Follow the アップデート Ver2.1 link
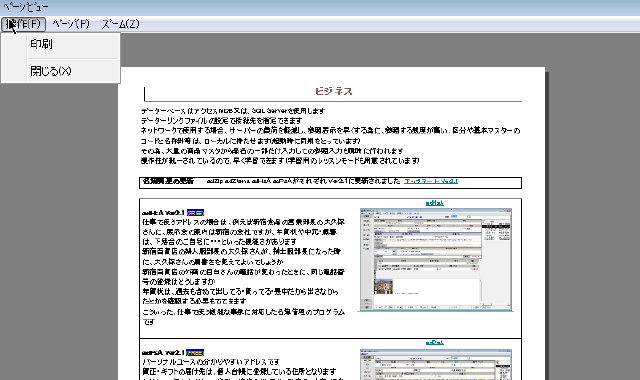Viewport: 640px width, 380px height. pyautogui.click(x=431, y=181)
